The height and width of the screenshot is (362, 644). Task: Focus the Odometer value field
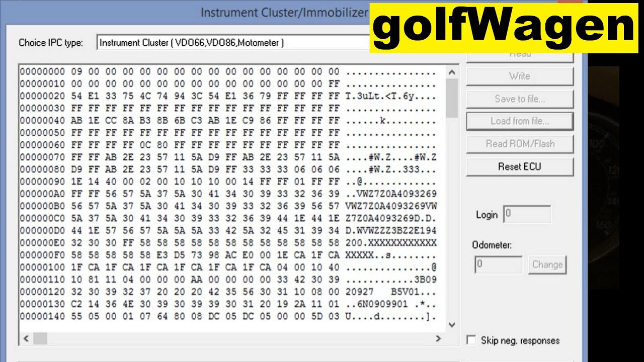[499, 264]
